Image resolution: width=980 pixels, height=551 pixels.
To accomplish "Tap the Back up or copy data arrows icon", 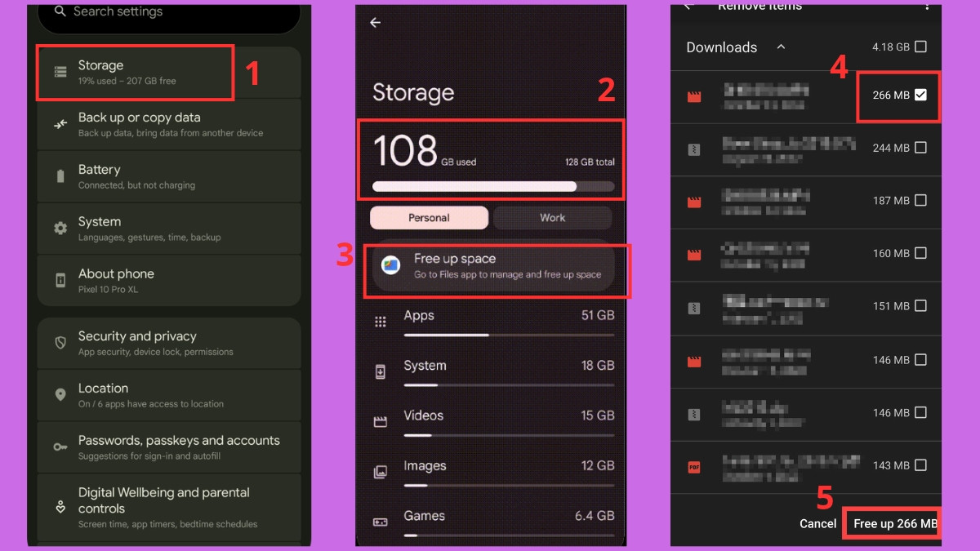I will coord(60,124).
